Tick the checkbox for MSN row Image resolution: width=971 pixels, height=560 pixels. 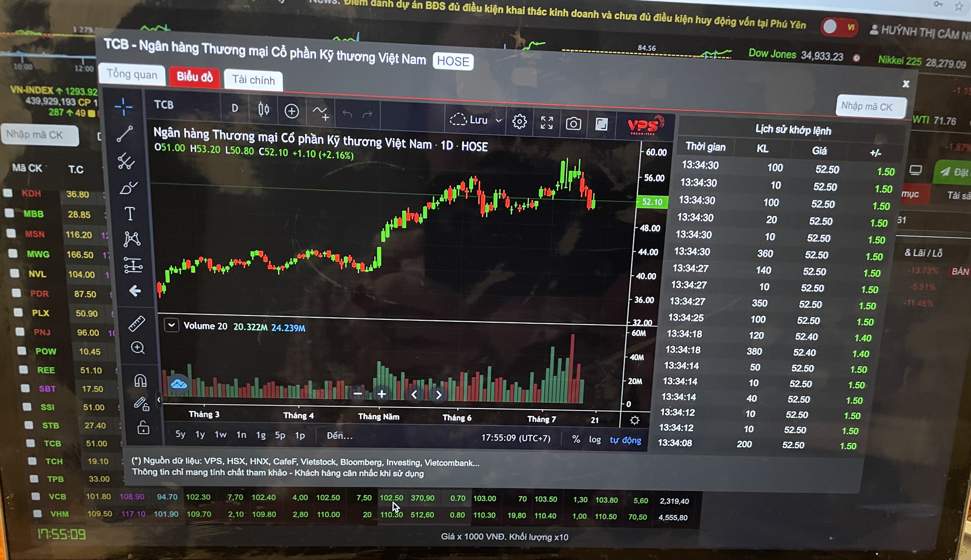(11, 233)
